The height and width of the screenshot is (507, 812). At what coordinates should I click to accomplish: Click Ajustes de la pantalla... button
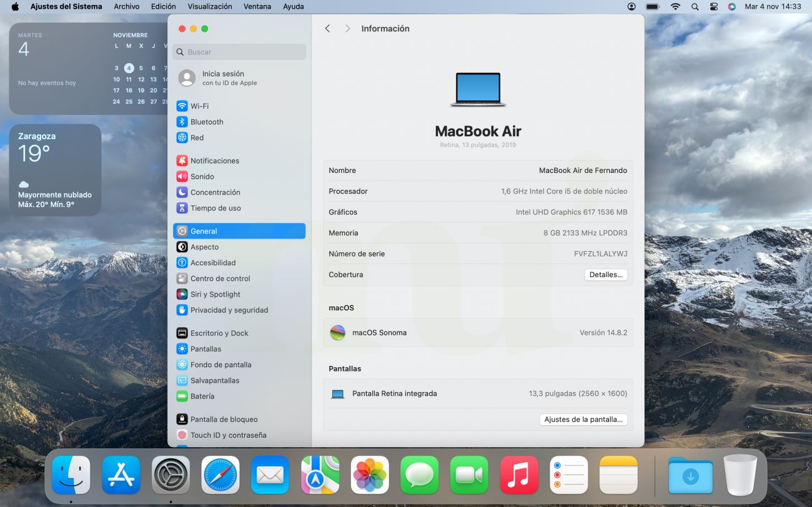click(x=583, y=420)
